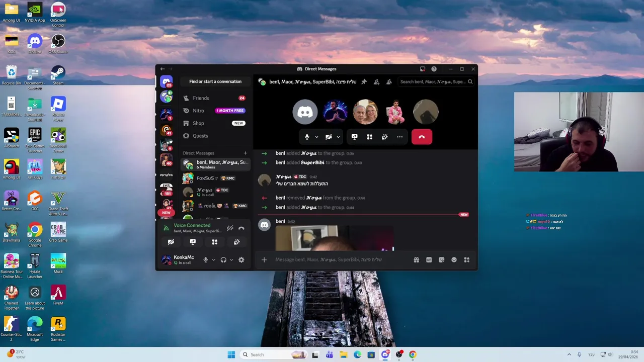The width and height of the screenshot is (644, 362).
Task: Open Epic Games Launcher desktop icon
Action: click(35, 140)
